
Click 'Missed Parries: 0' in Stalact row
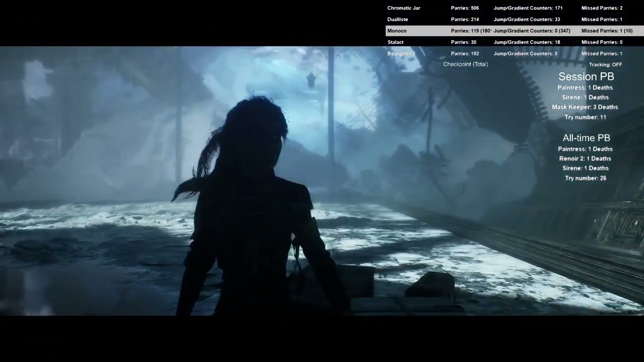pyautogui.click(x=602, y=42)
